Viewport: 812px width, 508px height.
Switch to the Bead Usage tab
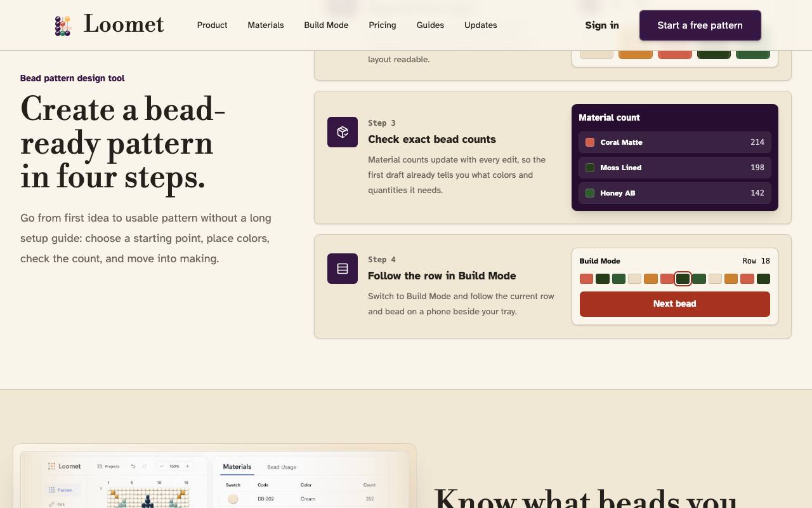point(282,467)
